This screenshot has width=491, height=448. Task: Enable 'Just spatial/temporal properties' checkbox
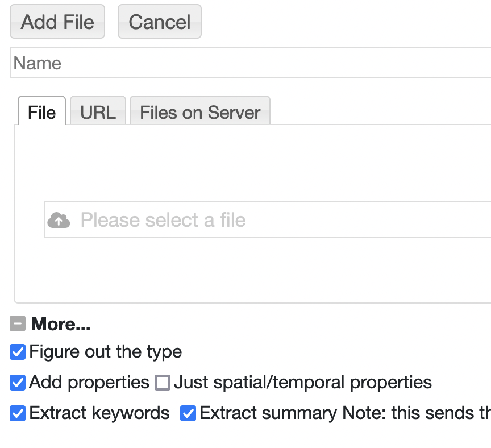tap(163, 383)
